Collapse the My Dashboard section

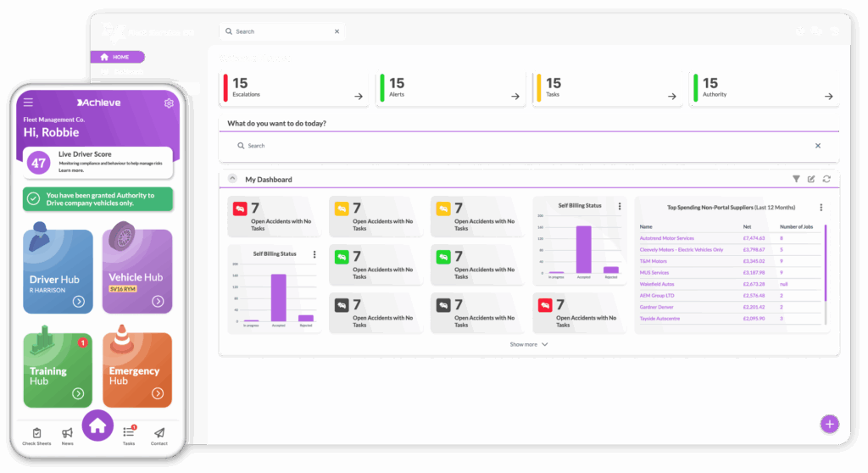233,179
